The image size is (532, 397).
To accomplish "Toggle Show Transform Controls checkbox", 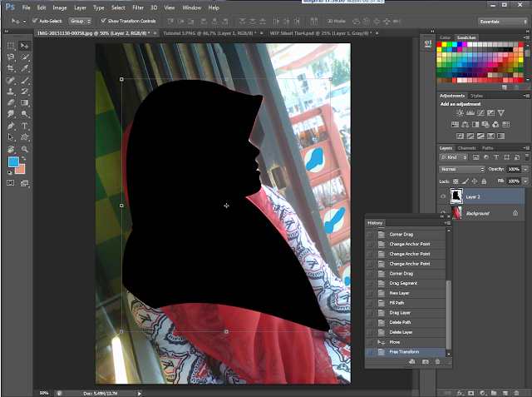I will pyautogui.click(x=103, y=21).
